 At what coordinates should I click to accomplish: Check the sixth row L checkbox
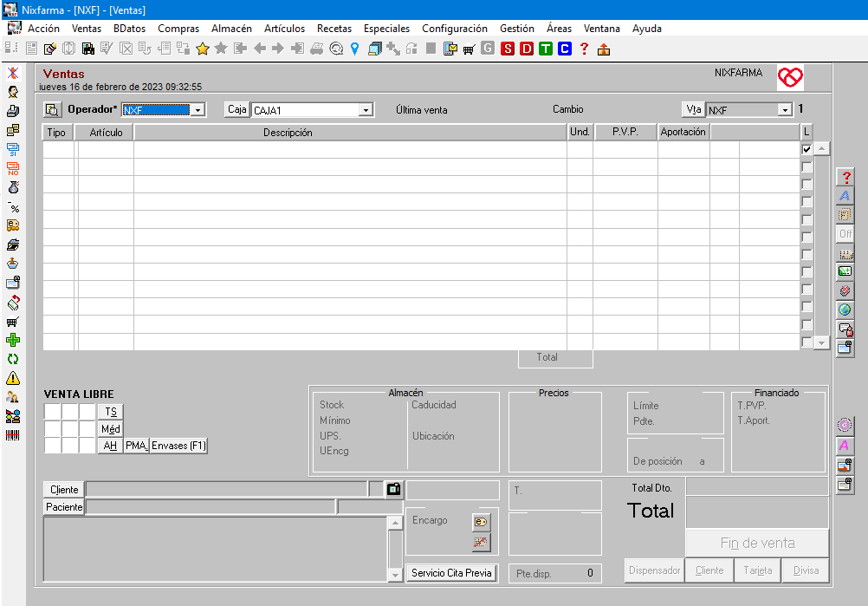pos(806,237)
